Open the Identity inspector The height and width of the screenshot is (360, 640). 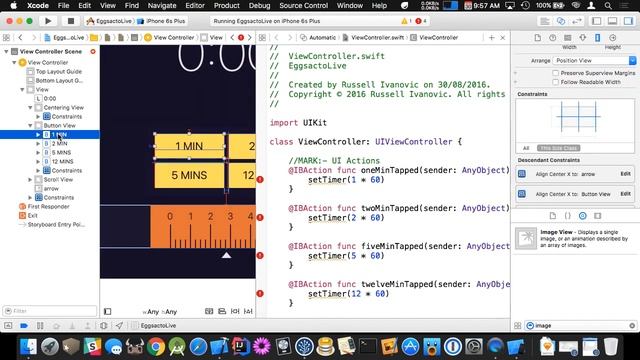coord(567,38)
